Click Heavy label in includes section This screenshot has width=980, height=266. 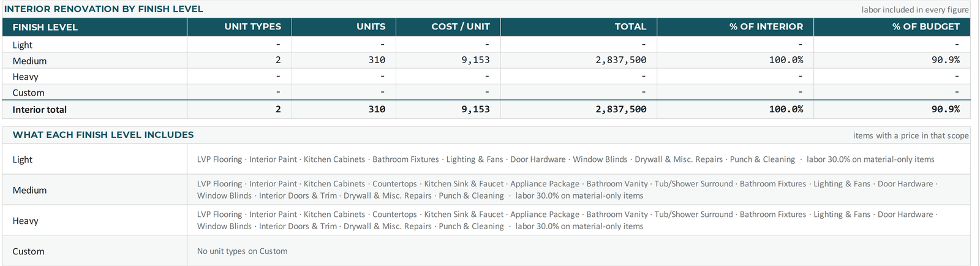25,221
